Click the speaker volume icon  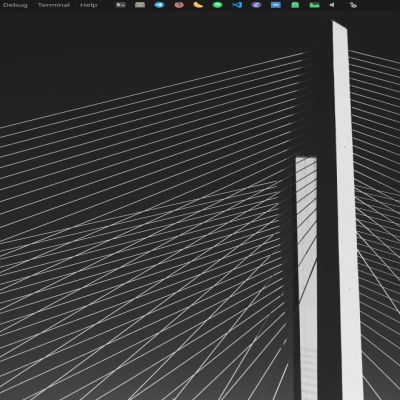pos(332,5)
